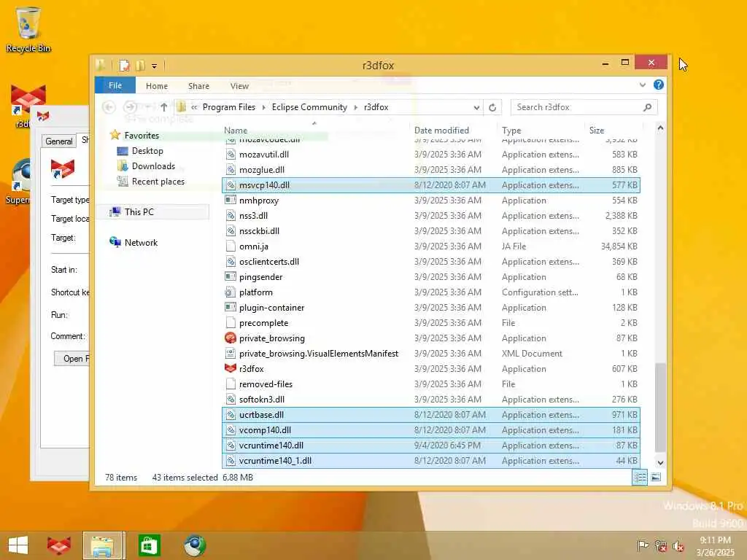The image size is (747, 560).
Task: Click the platform configuration file icon
Action: (x=230, y=292)
